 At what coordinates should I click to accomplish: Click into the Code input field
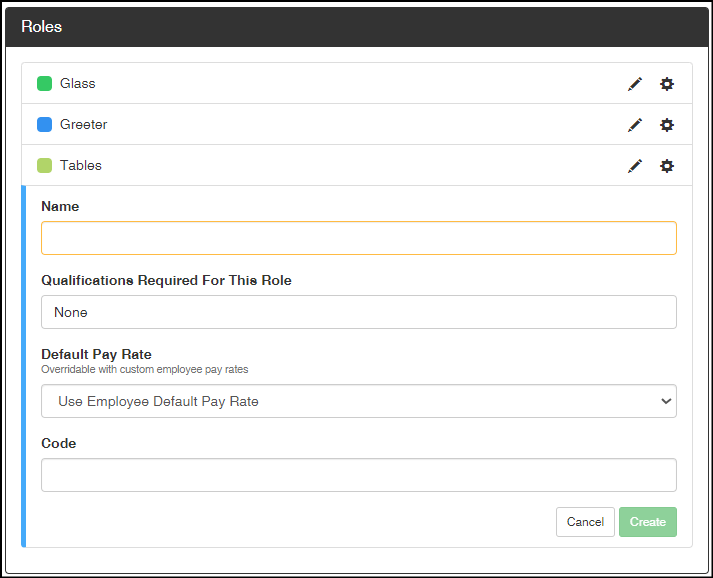point(359,475)
